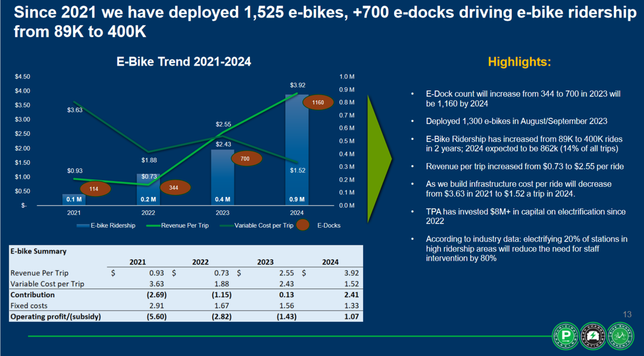Select the 114 E-Docks bubble

(96, 189)
